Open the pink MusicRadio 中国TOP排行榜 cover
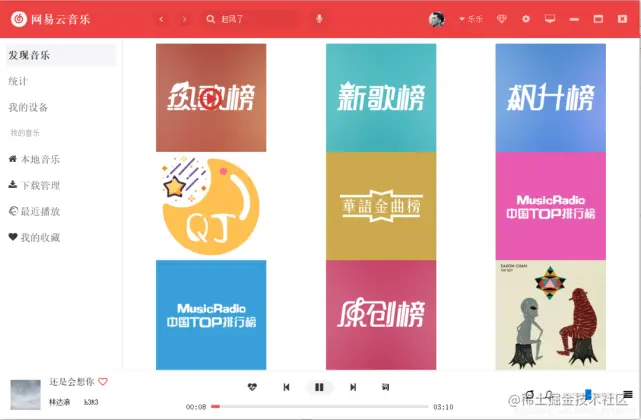Image resolution: width=641 pixels, height=420 pixels. [x=551, y=206]
